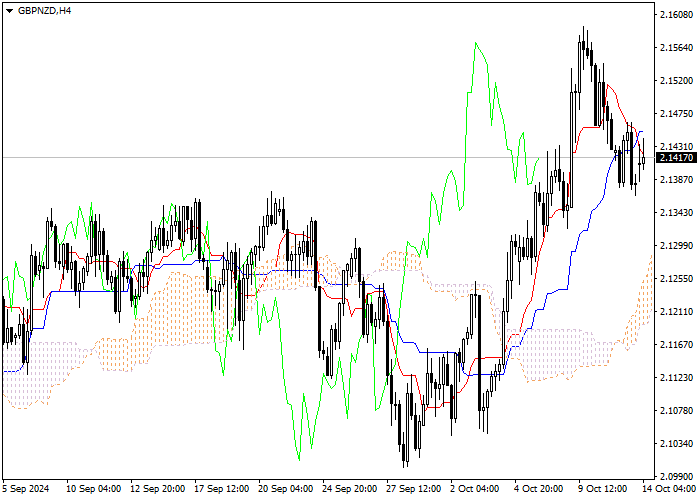Click the 2.10780 price axis label
This screenshot has width=700, height=500.
tap(676, 410)
